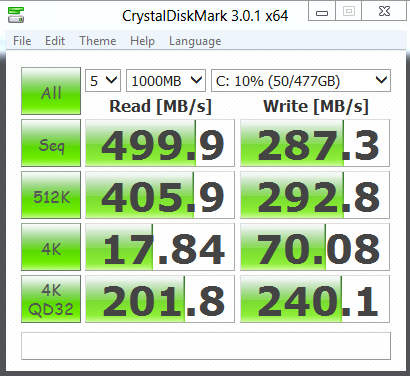Click the empty comment field at the bottom
Viewport: 410px width, 376px height.
pos(206,346)
